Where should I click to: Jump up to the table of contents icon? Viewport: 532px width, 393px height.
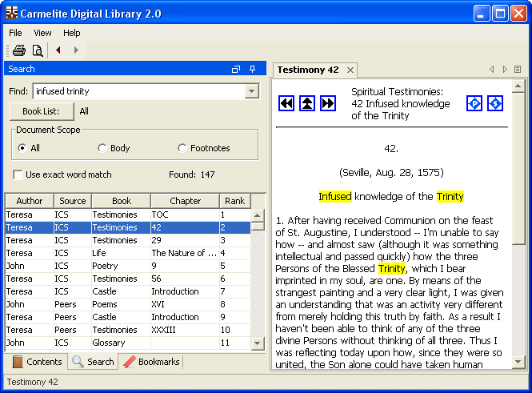(x=307, y=103)
